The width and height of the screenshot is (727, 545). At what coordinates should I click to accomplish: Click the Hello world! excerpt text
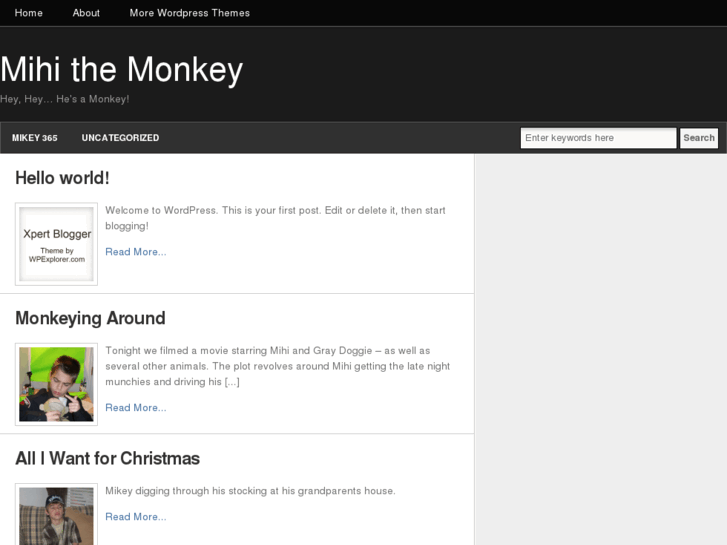(275, 218)
